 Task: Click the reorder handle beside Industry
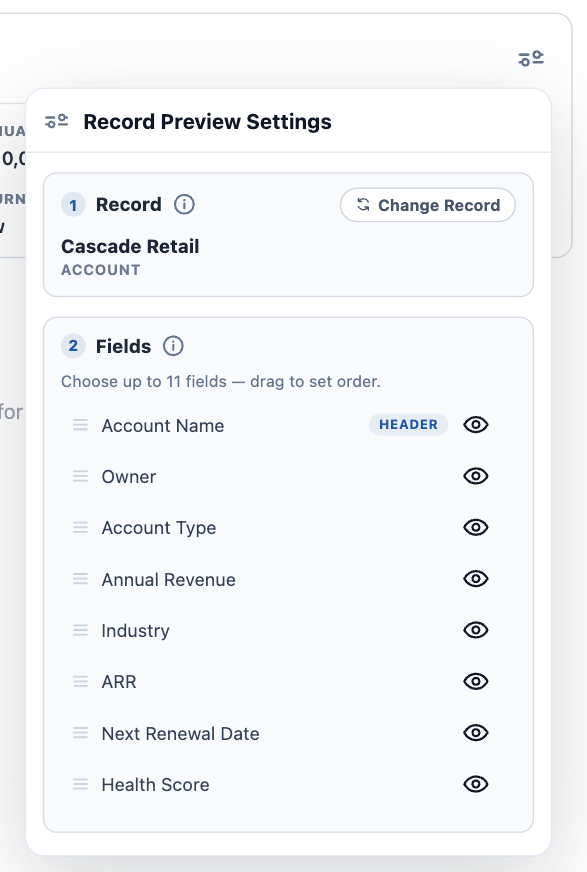point(81,630)
